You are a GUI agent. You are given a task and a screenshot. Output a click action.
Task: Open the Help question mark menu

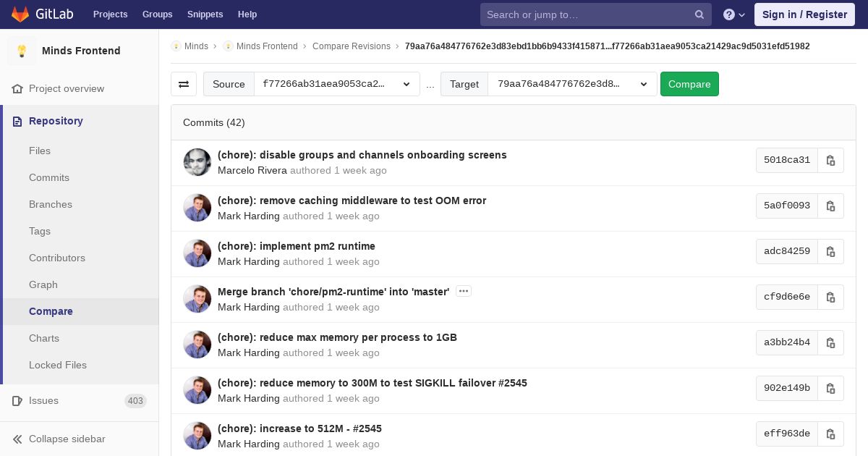point(734,14)
